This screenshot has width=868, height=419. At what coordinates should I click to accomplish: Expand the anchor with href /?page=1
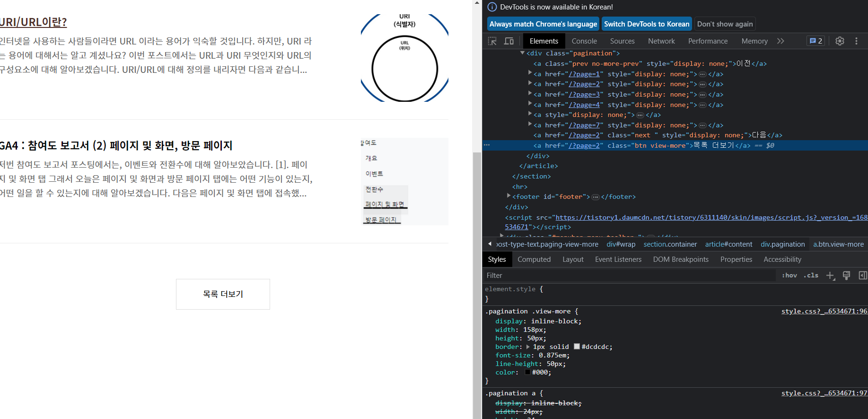(x=530, y=73)
